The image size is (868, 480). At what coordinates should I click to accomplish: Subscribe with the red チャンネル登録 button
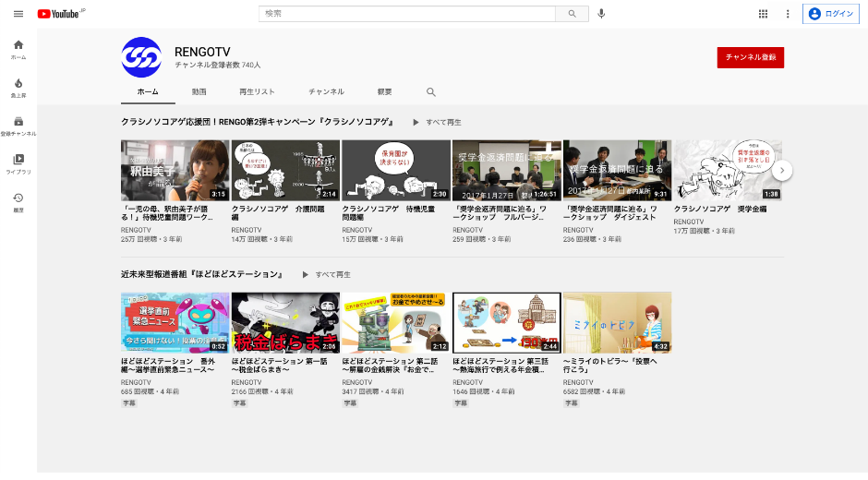[750, 57]
